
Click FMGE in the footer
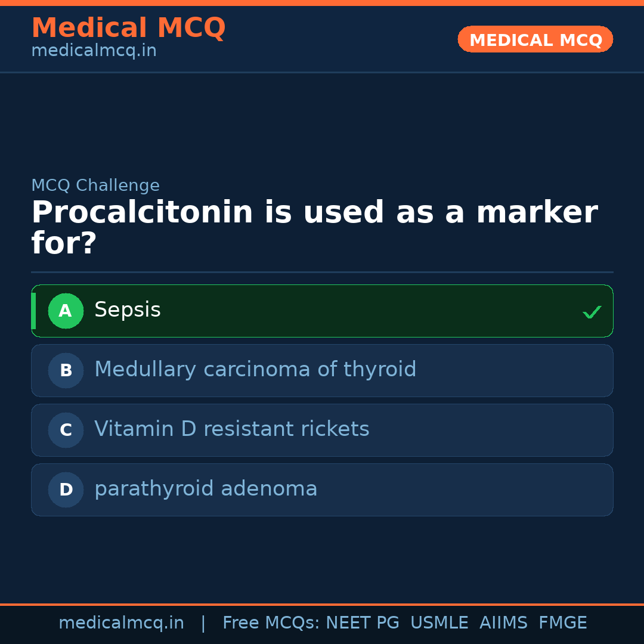562,623
